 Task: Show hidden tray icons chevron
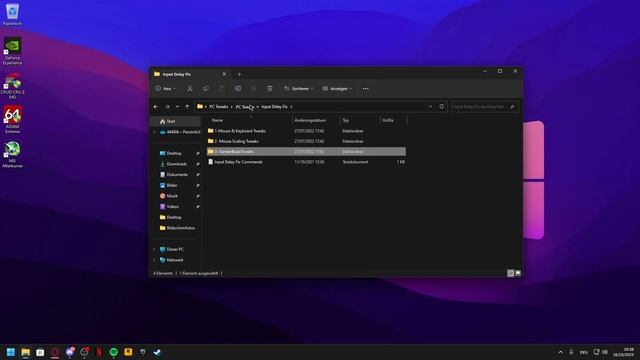pyautogui.click(x=560, y=352)
